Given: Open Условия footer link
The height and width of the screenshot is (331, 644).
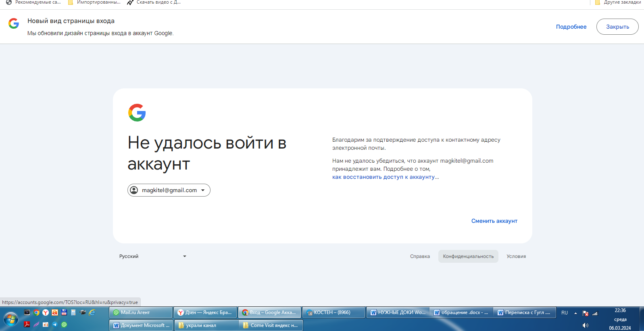Looking at the screenshot, I should [516, 256].
